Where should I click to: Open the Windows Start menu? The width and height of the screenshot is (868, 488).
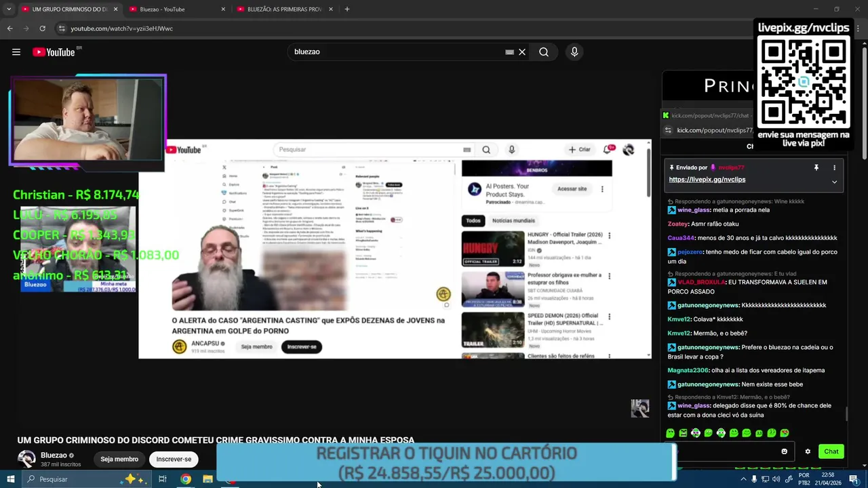click(x=10, y=479)
